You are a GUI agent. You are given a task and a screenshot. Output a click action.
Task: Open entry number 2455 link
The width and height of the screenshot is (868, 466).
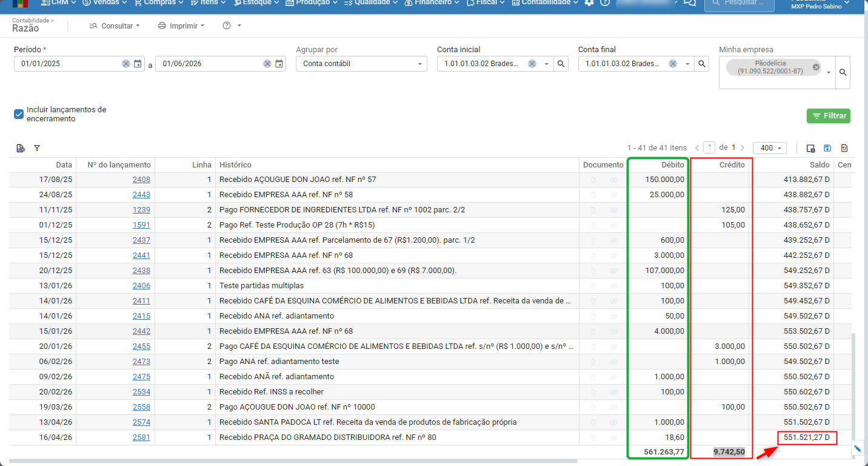(x=141, y=346)
